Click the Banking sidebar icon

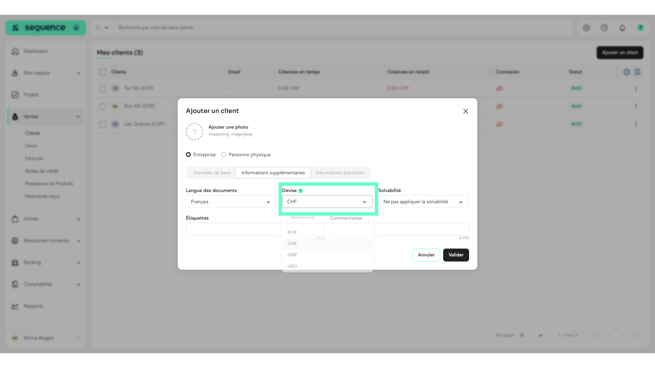[x=15, y=262]
